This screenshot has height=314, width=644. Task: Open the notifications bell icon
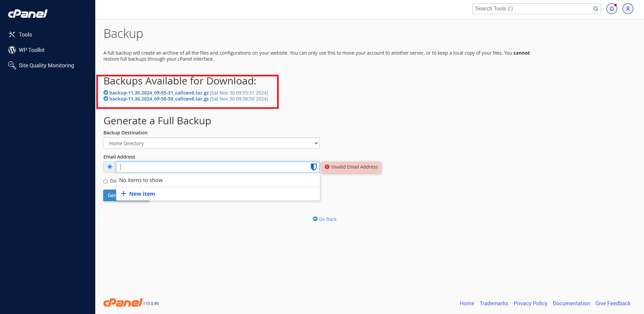[611, 9]
